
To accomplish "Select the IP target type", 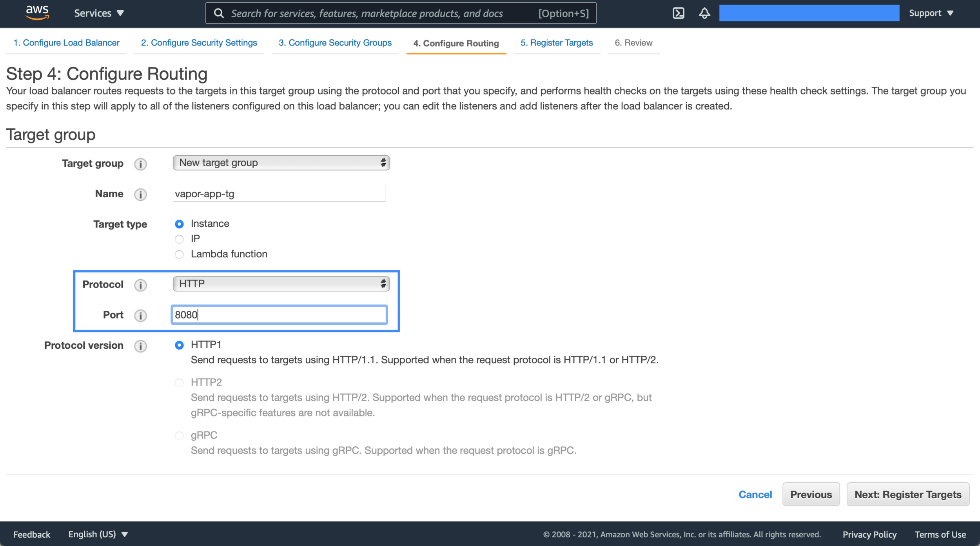I will click(x=180, y=239).
